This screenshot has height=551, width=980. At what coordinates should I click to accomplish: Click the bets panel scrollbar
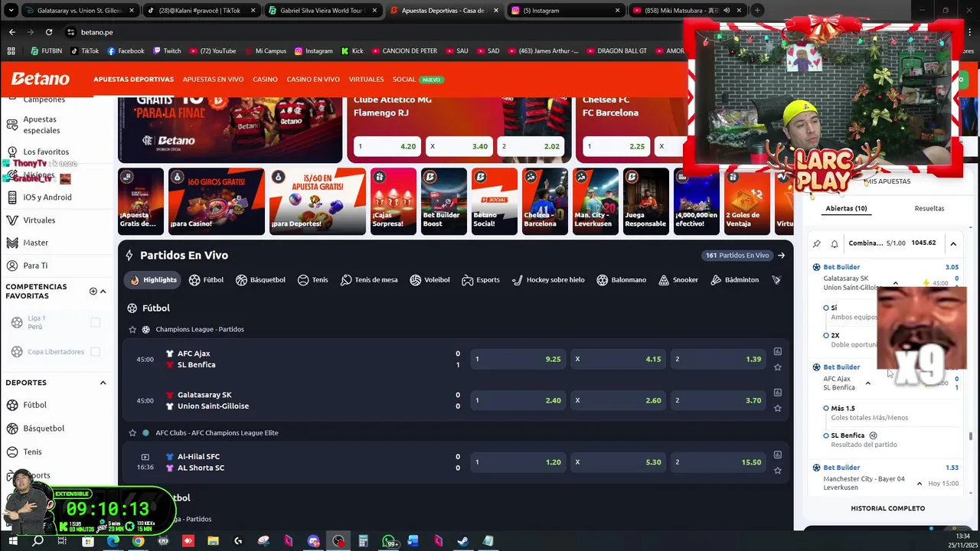pos(971,436)
